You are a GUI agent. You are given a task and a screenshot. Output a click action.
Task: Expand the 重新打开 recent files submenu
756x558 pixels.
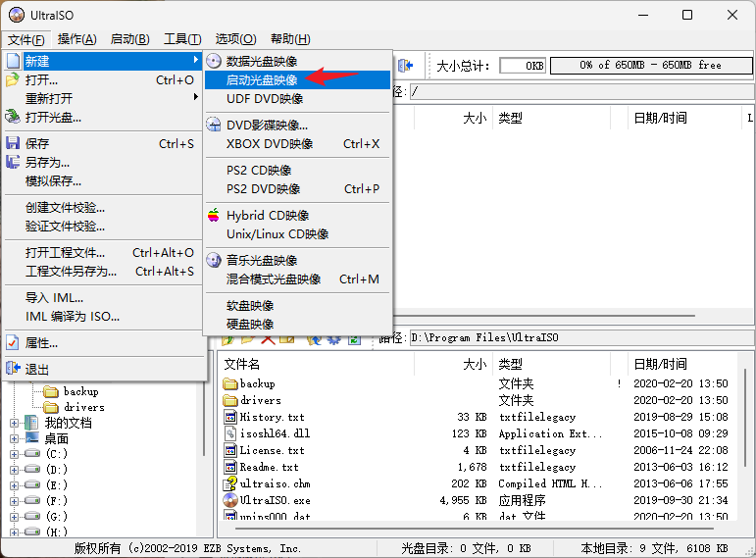(x=103, y=99)
